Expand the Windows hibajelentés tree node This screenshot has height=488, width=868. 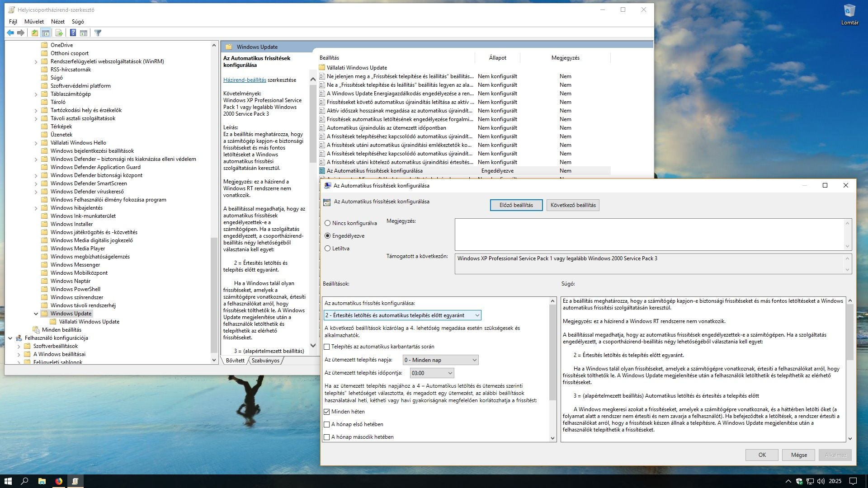point(36,208)
